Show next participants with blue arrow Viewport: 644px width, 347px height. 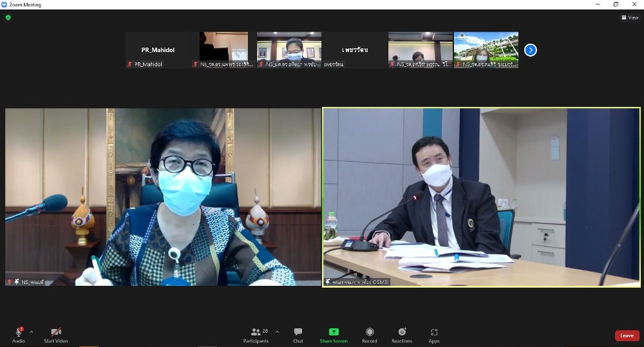530,50
